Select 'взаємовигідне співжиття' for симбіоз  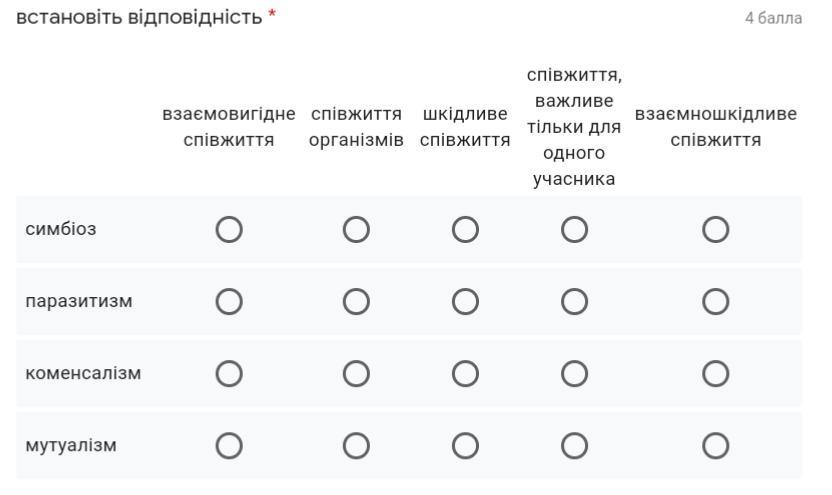[229, 230]
